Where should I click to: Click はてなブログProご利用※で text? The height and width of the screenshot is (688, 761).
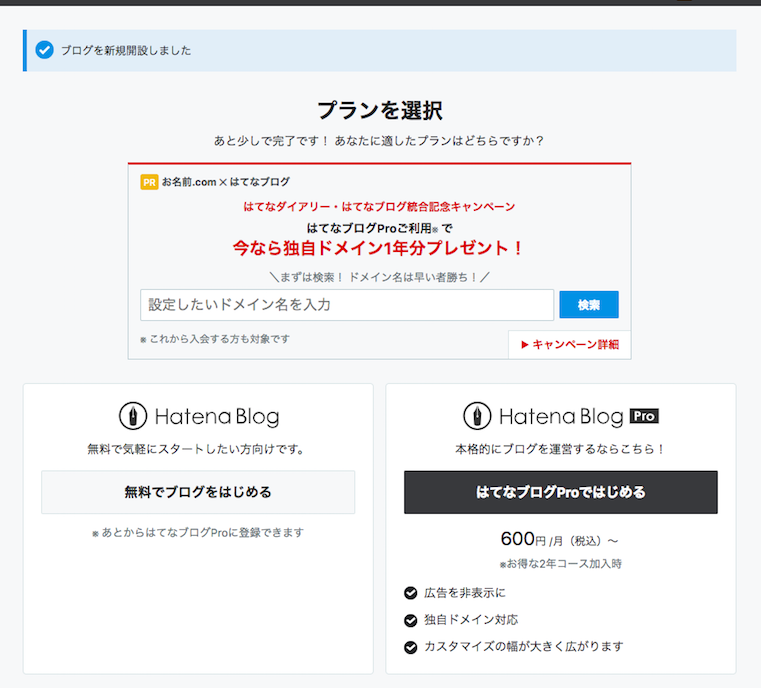380,228
